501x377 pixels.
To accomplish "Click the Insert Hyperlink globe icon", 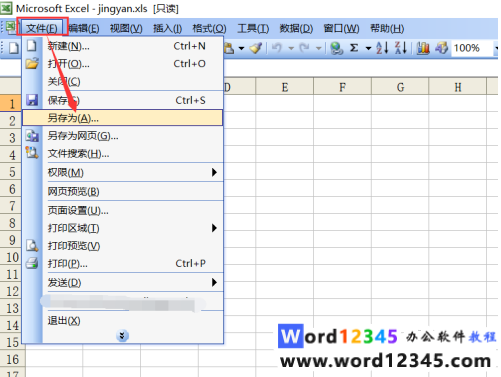I will click(336, 48).
